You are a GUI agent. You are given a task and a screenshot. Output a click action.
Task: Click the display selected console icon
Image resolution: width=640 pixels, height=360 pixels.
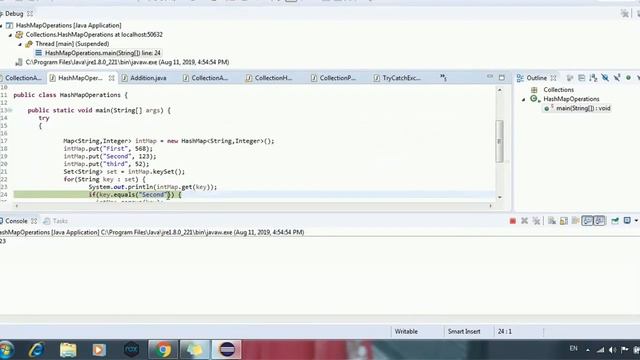click(627, 221)
